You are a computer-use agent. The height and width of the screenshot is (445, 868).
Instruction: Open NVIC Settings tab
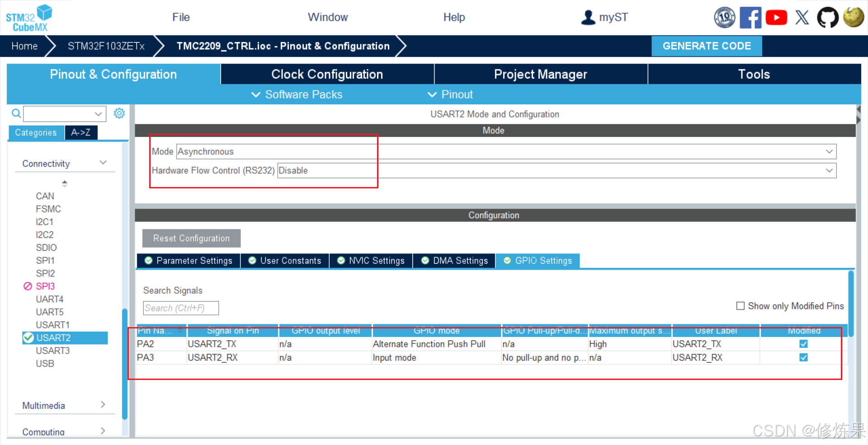tap(371, 261)
